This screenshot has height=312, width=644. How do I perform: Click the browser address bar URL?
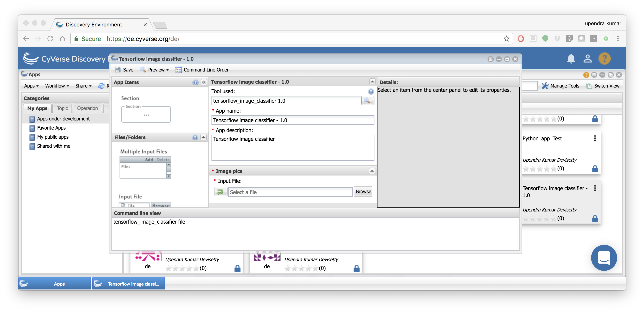[143, 39]
